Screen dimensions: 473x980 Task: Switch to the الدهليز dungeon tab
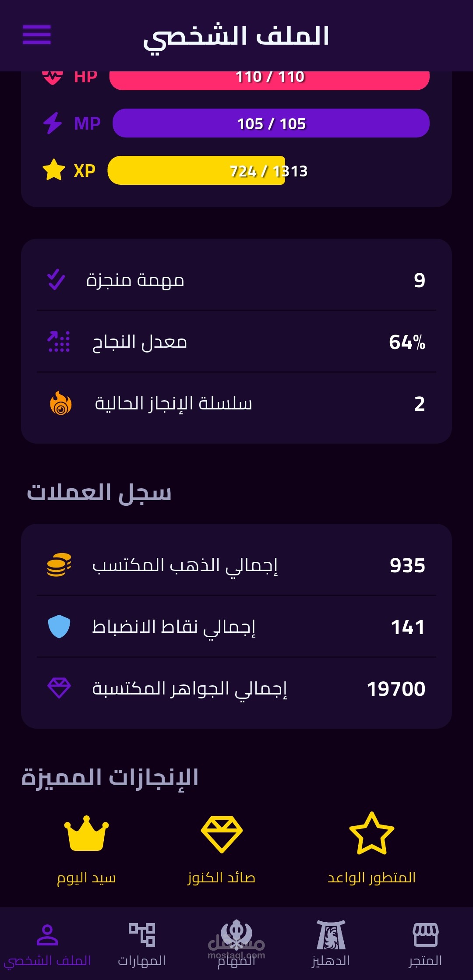pyautogui.click(x=331, y=944)
